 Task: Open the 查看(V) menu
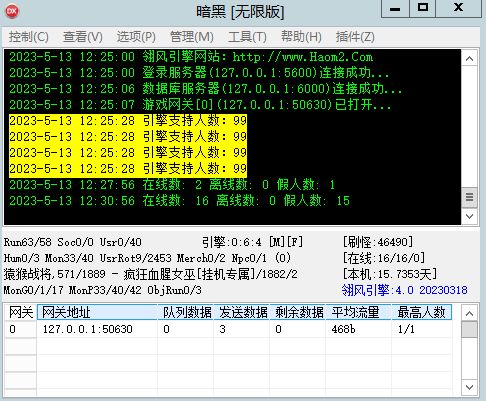point(83,37)
